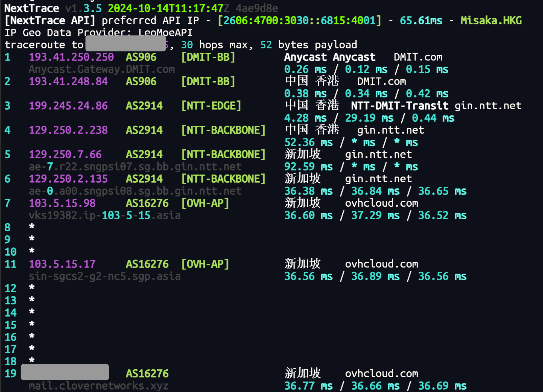Click ovhcloud.com on hop 11

click(382, 264)
